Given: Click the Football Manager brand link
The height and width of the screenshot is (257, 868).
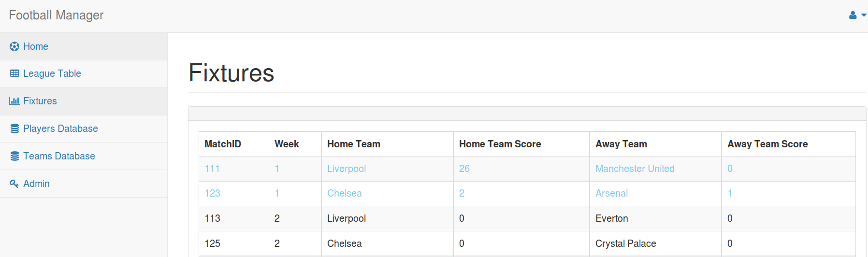Looking at the screenshot, I should click(x=56, y=15).
